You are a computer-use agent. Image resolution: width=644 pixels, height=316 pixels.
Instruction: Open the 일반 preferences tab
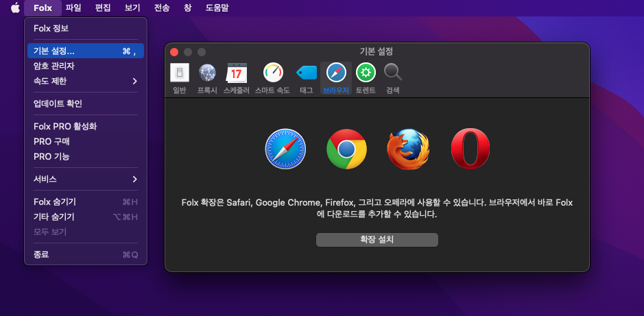tap(180, 78)
